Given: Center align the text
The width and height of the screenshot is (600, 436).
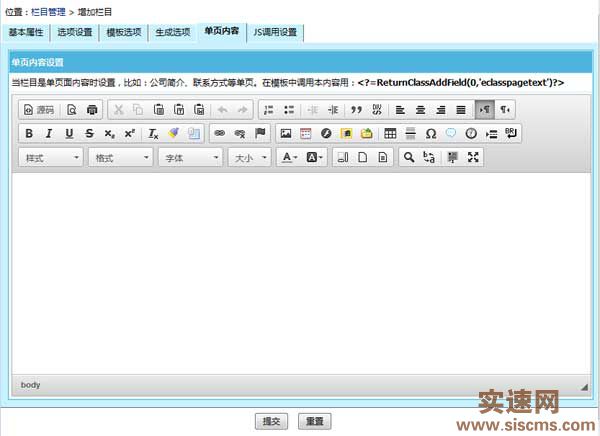Looking at the screenshot, I should tap(421, 110).
